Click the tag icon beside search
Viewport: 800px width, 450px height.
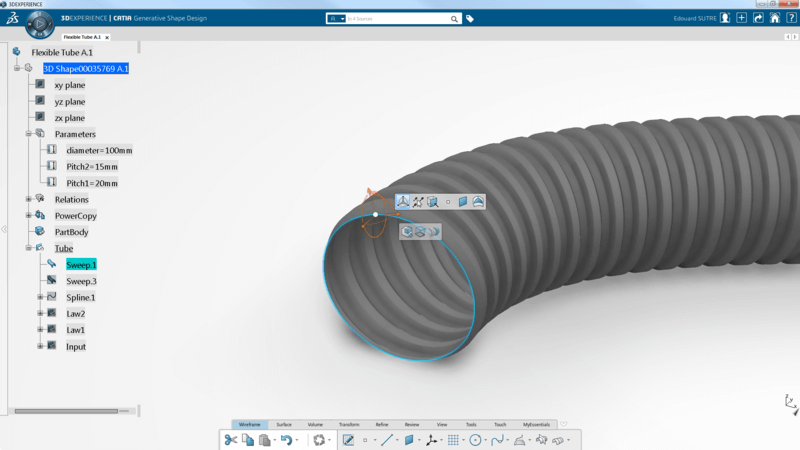(470, 19)
